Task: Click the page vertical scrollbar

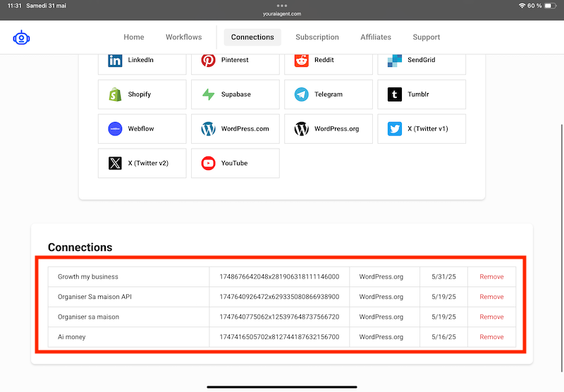Action: 561,248
